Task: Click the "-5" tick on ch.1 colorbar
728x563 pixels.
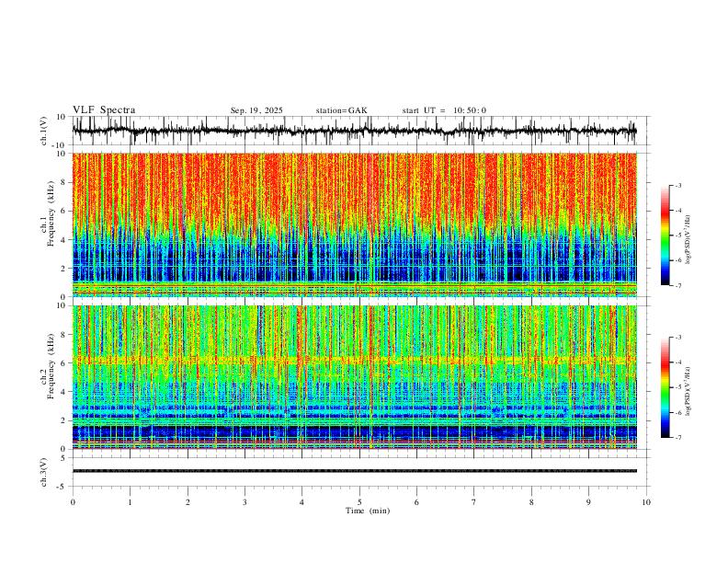Action: [x=678, y=236]
